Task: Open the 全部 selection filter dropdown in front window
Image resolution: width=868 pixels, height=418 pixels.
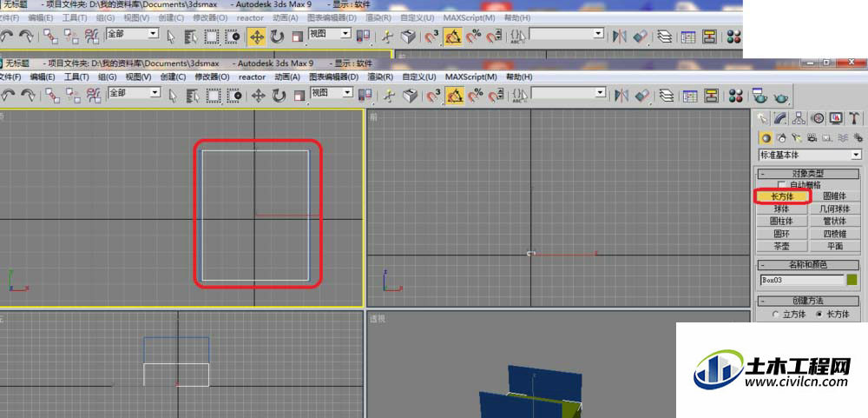Action: (134, 93)
